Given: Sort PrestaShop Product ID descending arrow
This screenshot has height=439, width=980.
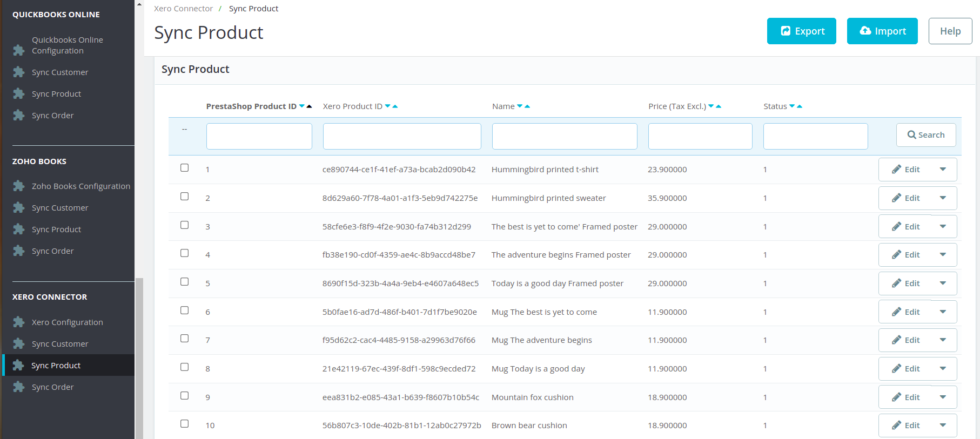Looking at the screenshot, I should pos(302,106).
